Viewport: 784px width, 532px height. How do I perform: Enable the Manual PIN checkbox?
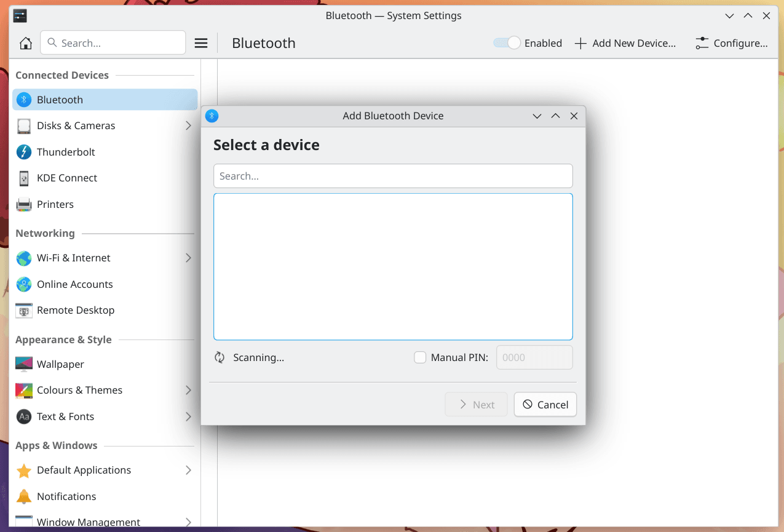click(420, 357)
